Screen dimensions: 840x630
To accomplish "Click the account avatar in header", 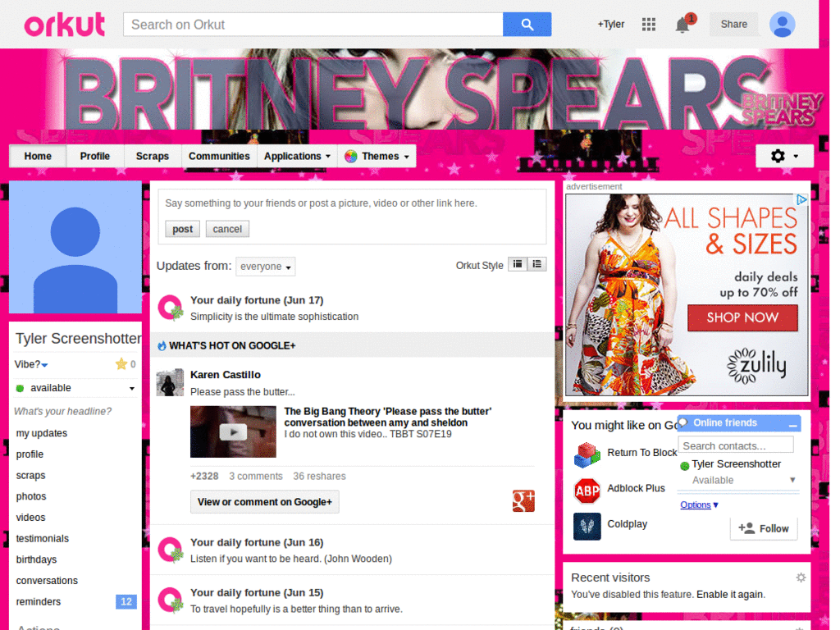I will coord(782,25).
